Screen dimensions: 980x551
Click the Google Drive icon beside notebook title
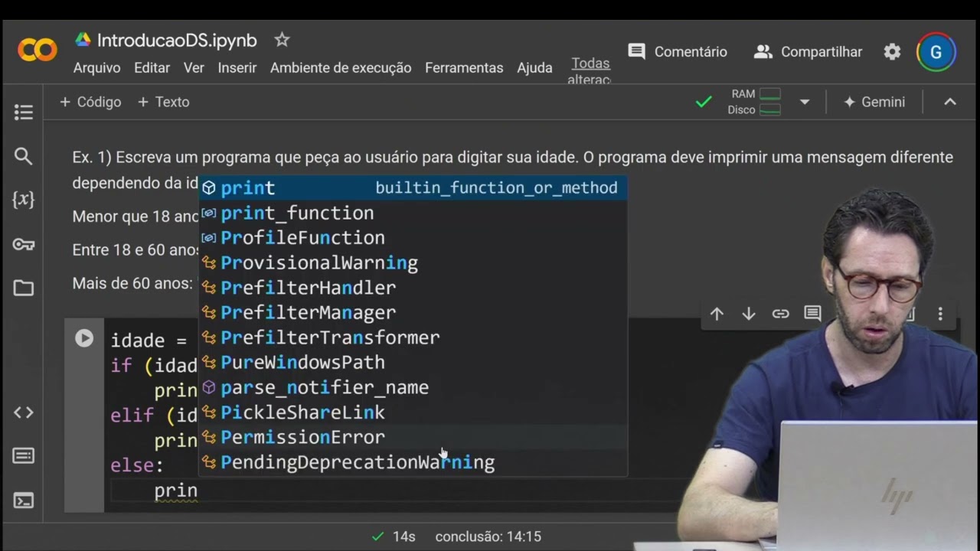click(x=83, y=40)
